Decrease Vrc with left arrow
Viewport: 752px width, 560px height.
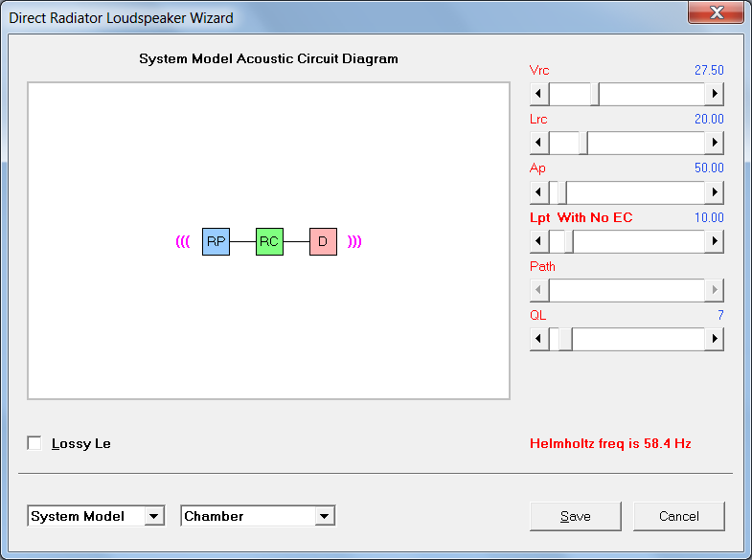click(539, 94)
